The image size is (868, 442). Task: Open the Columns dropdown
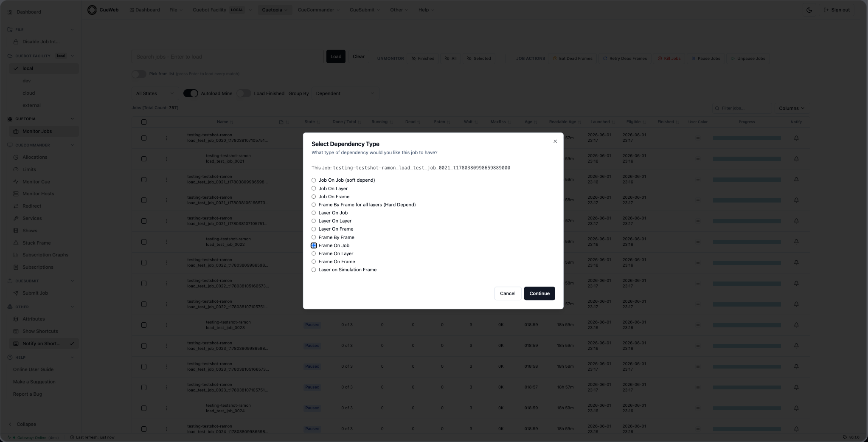791,108
